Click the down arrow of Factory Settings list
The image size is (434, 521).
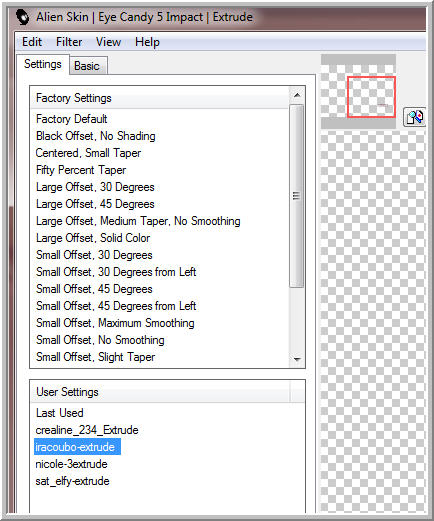coord(297,359)
